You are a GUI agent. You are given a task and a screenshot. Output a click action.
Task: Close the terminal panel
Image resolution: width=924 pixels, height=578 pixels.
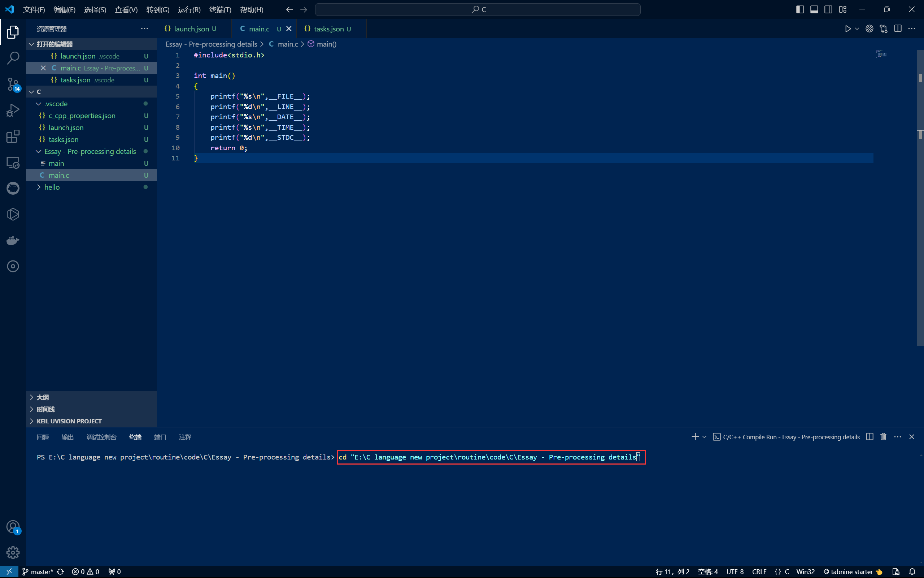(x=912, y=436)
